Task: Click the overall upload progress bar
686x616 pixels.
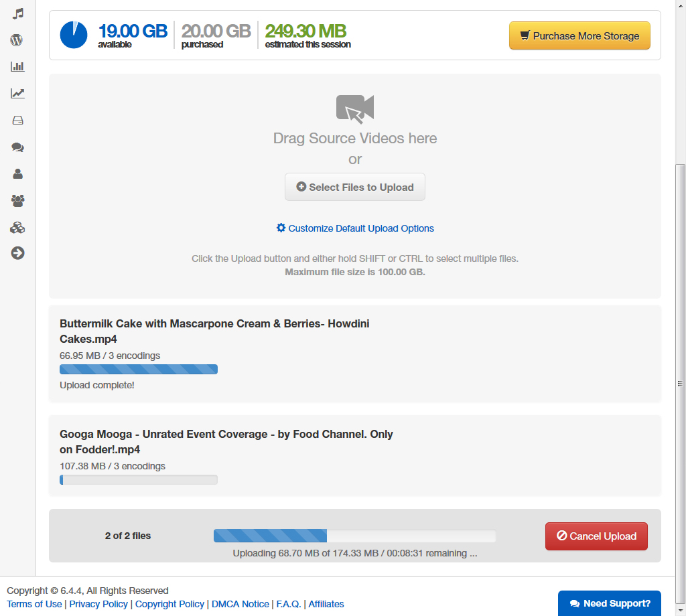Action: [354, 536]
